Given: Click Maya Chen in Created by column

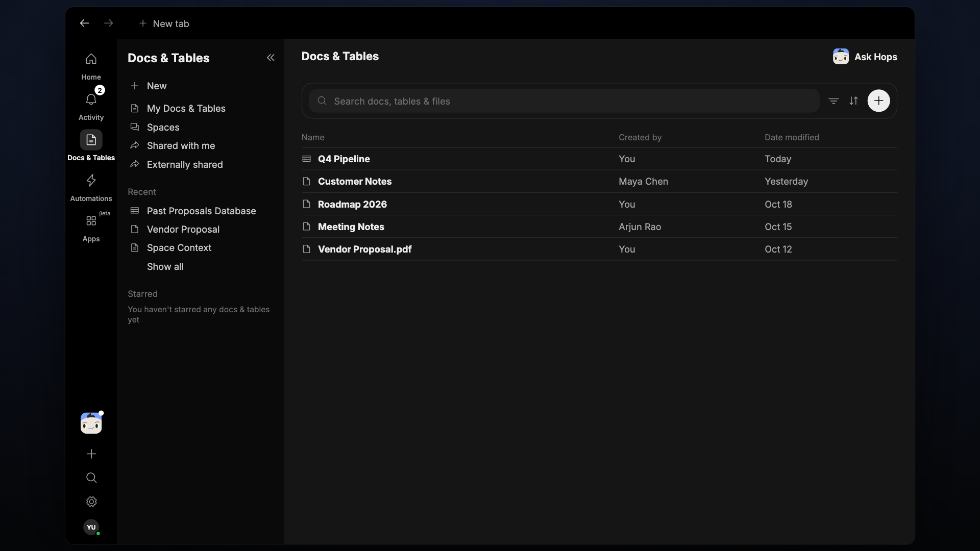Looking at the screenshot, I should point(643,181).
